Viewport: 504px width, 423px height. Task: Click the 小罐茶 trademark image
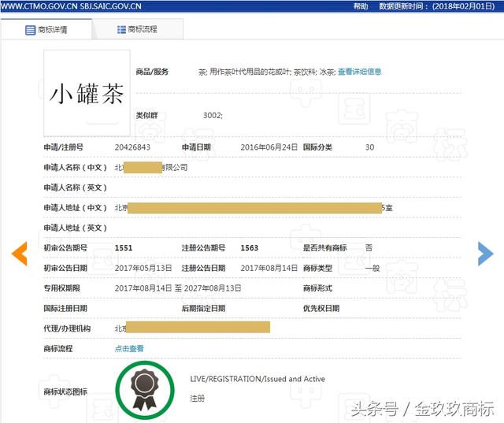87,93
